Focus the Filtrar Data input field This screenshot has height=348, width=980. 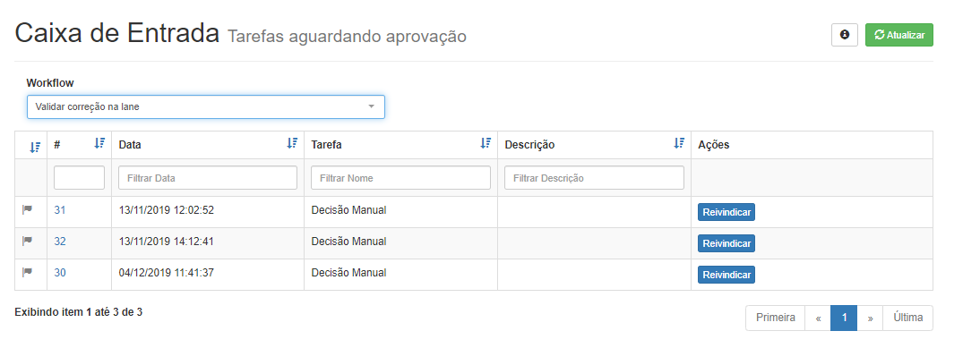point(208,178)
